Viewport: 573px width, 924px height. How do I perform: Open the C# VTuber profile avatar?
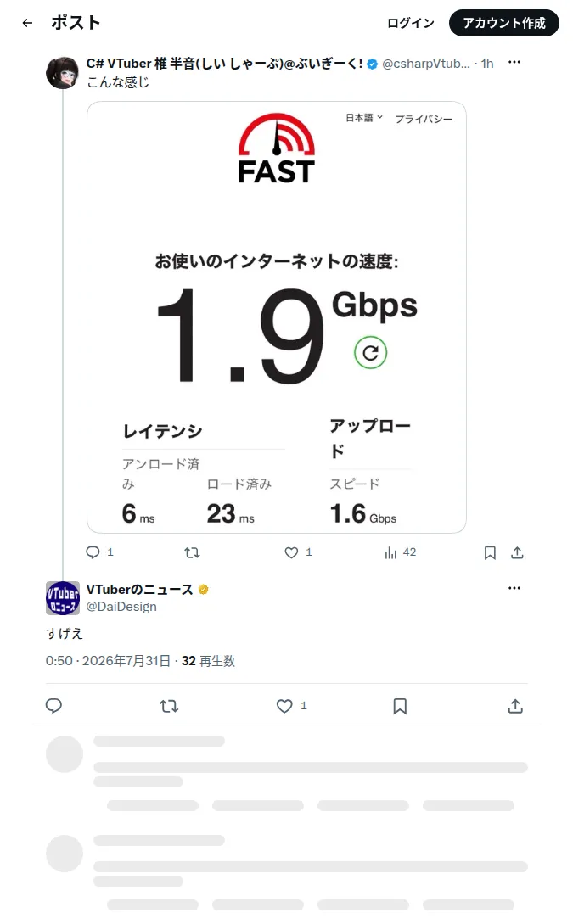coord(63,72)
